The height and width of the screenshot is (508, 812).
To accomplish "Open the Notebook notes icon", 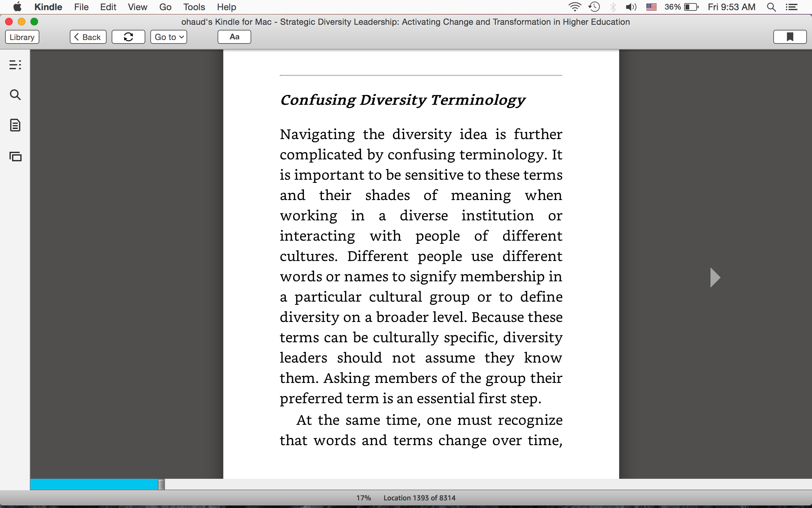I will (15, 125).
